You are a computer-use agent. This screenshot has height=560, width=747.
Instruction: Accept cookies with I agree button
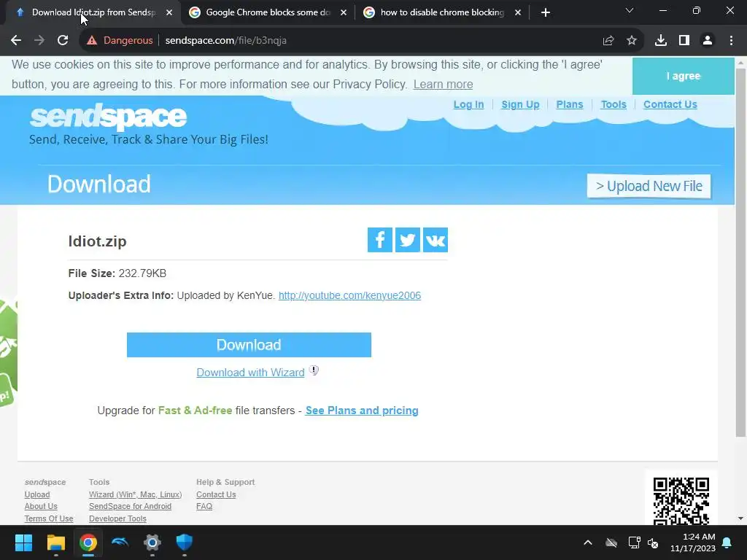(683, 76)
